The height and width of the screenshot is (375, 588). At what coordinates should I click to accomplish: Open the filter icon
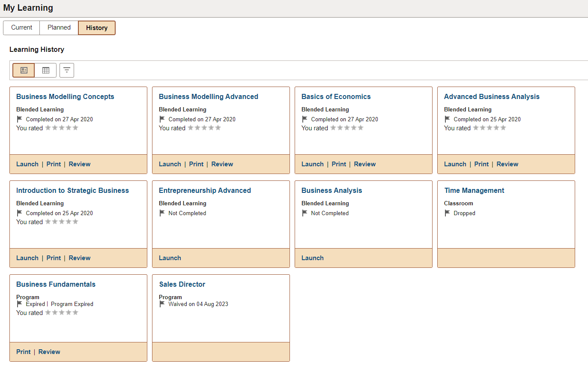pyautogui.click(x=66, y=70)
